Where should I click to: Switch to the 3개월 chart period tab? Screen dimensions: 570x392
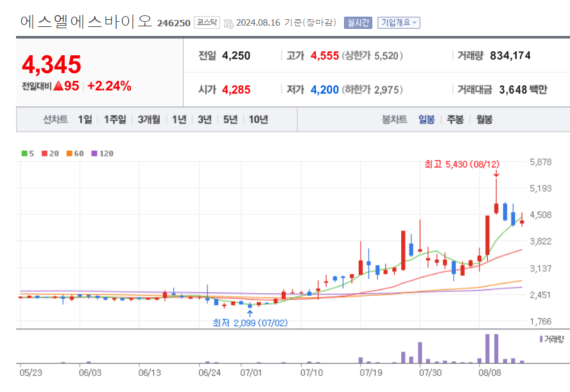[148, 119]
